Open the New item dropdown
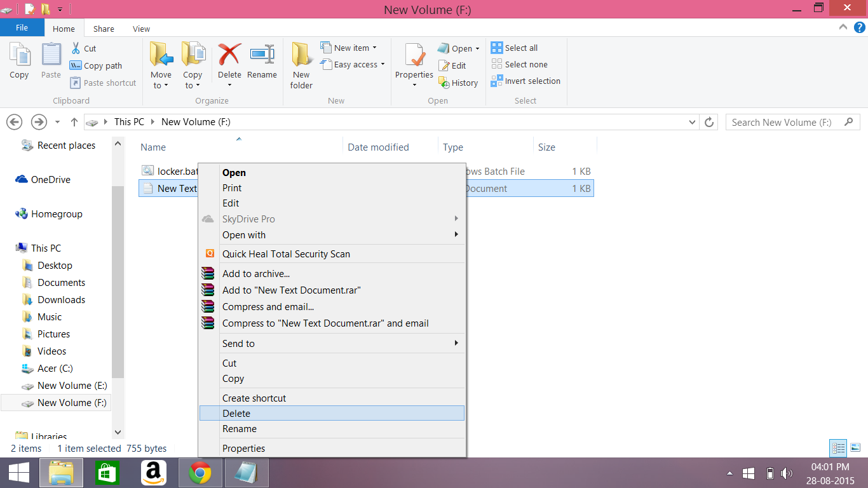Screen dimensions: 868x488 [349, 47]
